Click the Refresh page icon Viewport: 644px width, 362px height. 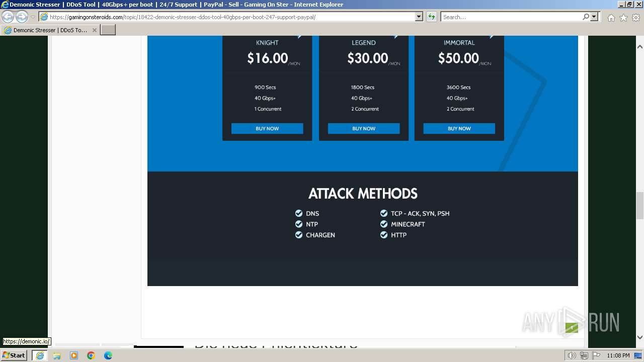point(432,17)
